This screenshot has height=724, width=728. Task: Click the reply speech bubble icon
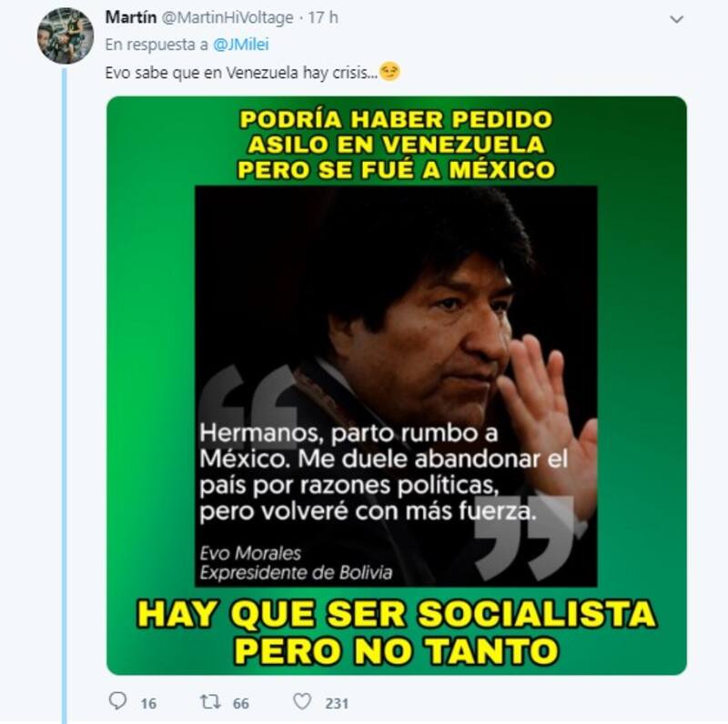(x=117, y=700)
